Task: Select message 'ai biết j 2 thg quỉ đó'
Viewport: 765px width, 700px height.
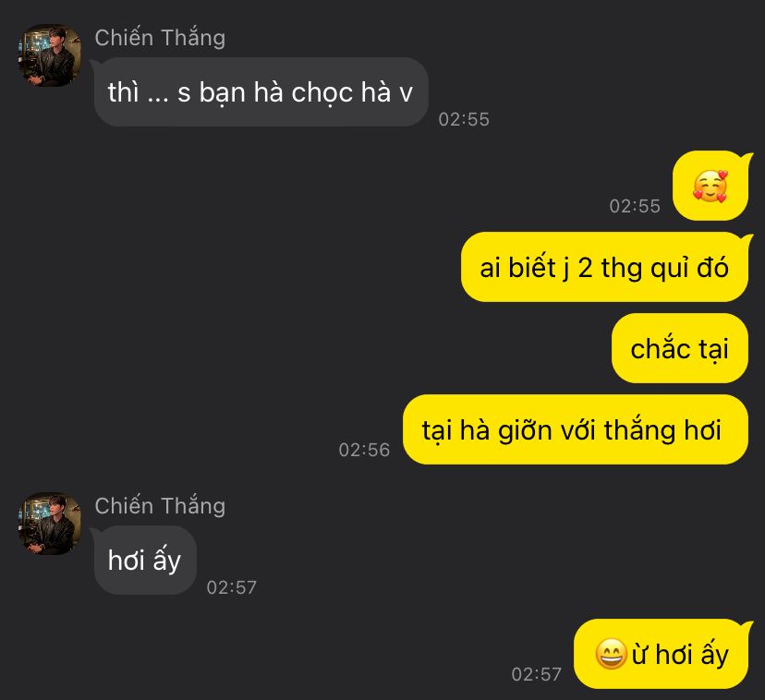Action: (604, 267)
